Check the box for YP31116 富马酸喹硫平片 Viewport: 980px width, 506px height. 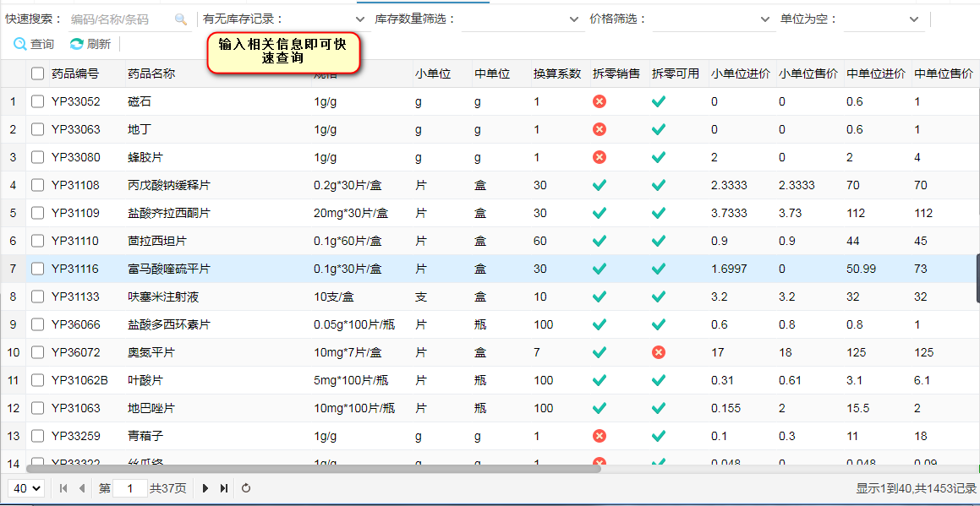(37, 269)
